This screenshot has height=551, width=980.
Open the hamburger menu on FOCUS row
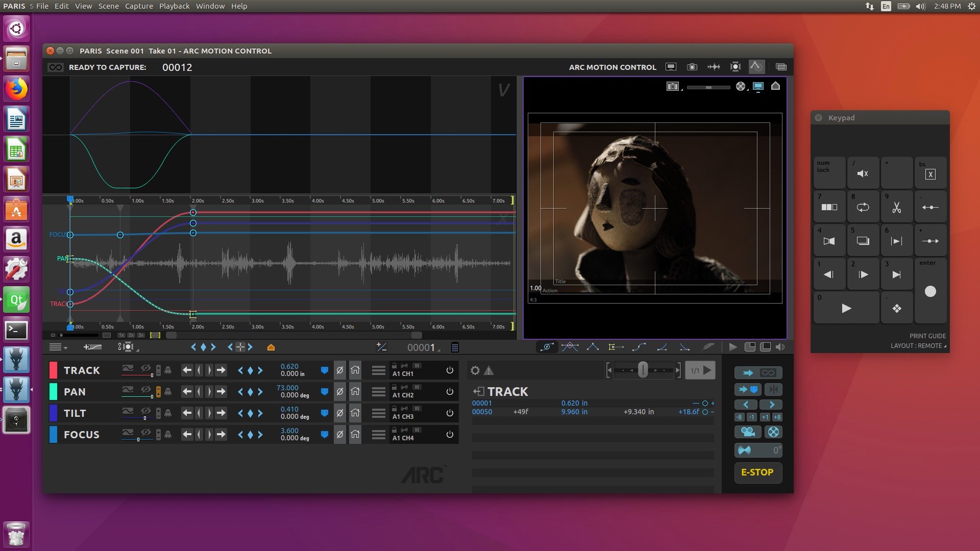click(378, 434)
